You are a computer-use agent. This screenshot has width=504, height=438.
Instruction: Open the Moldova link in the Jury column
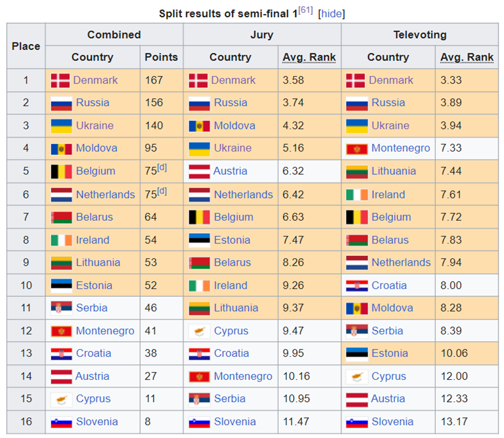tap(235, 126)
